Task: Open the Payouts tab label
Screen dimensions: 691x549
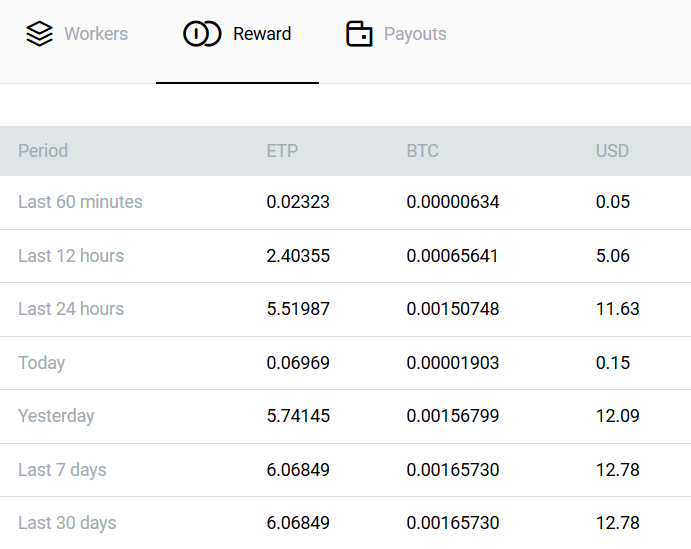Action: 415,34
